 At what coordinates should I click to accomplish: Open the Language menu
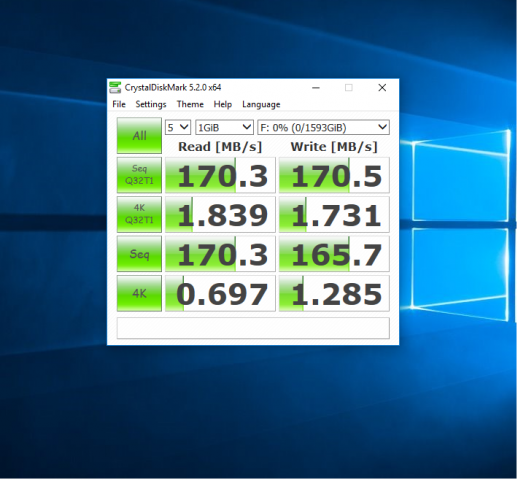coord(261,104)
